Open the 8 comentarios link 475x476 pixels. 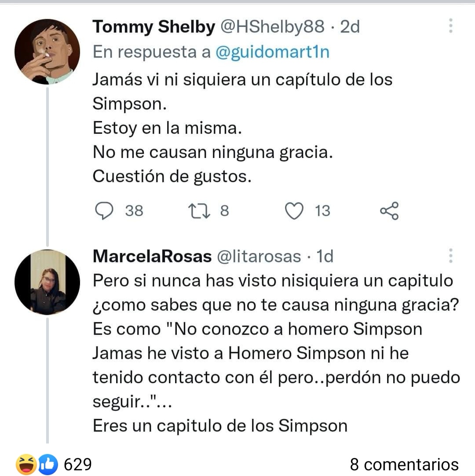click(x=404, y=465)
